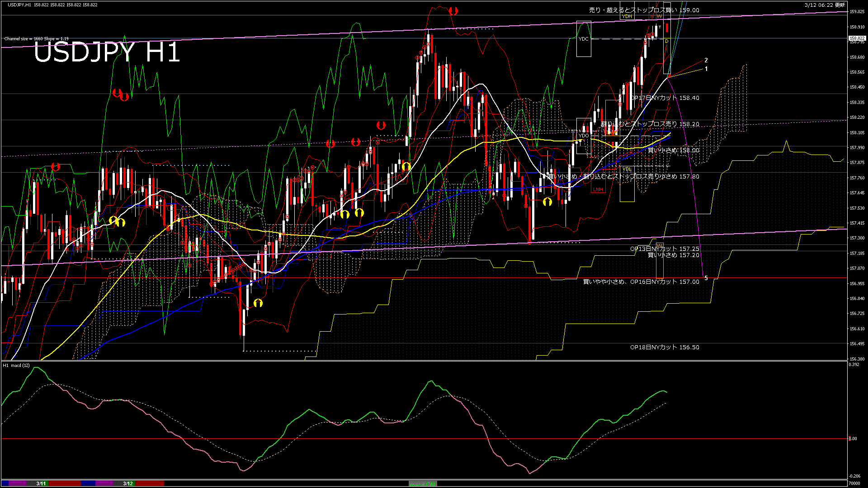Click the projection endpoint labeled 5

706,278
